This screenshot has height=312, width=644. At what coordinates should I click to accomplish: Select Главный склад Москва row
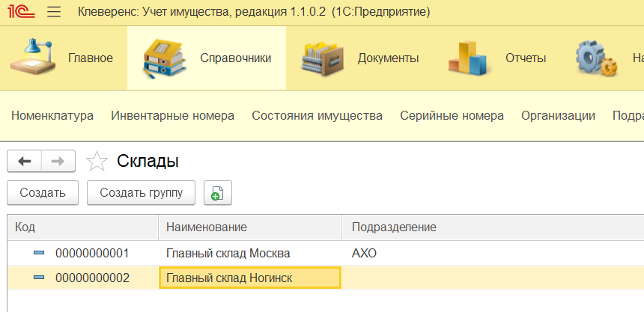pyautogui.click(x=326, y=254)
